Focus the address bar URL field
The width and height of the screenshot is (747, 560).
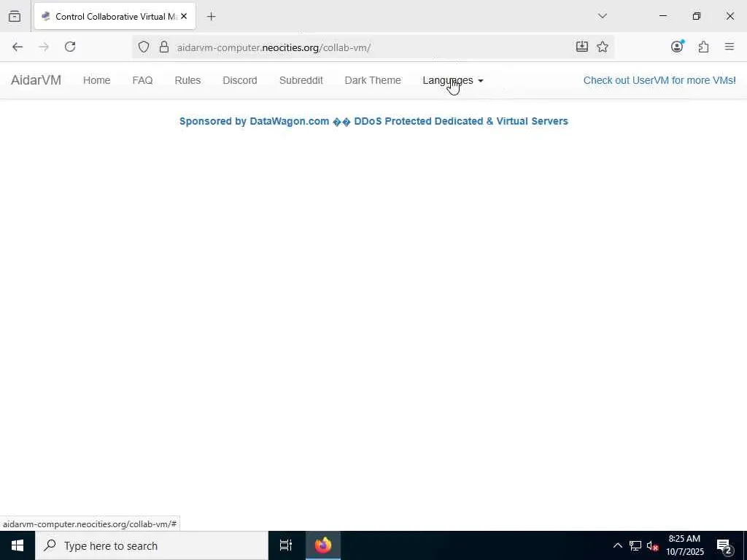(371, 47)
